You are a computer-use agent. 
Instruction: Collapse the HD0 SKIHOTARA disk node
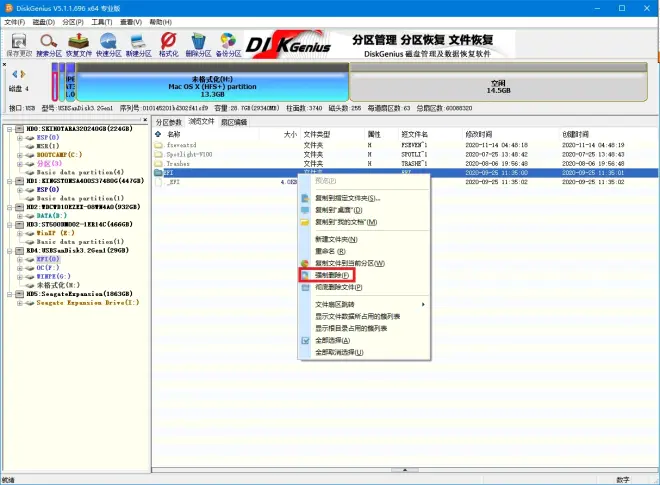pos(9,129)
